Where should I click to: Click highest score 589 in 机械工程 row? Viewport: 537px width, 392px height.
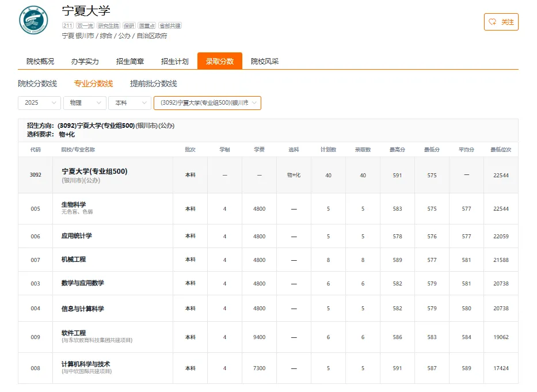[397, 260]
